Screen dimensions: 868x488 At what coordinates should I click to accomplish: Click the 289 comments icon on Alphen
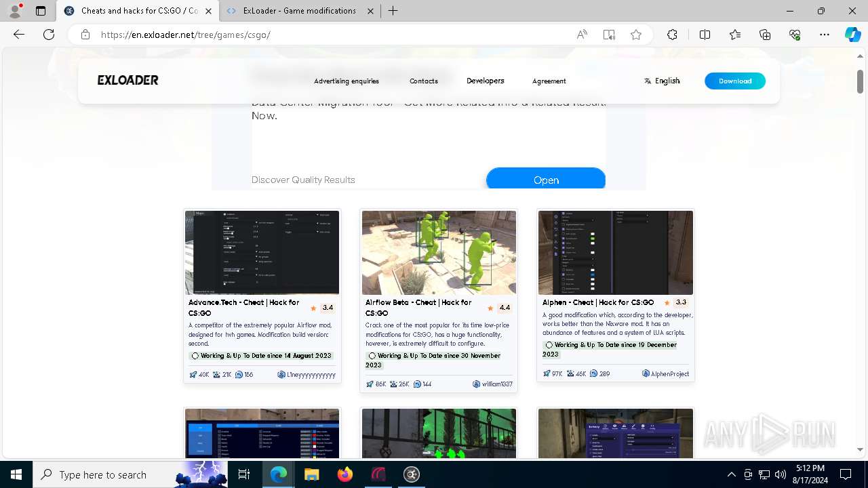tap(593, 373)
